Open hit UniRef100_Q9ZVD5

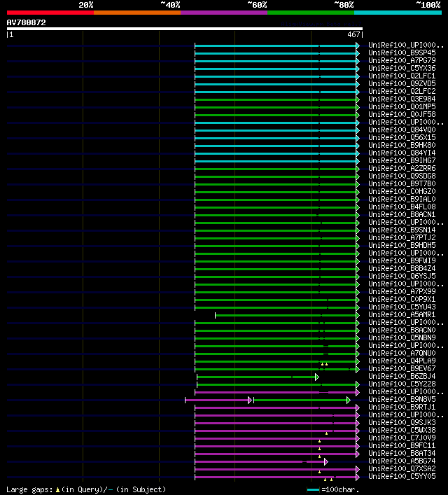coord(402,83)
